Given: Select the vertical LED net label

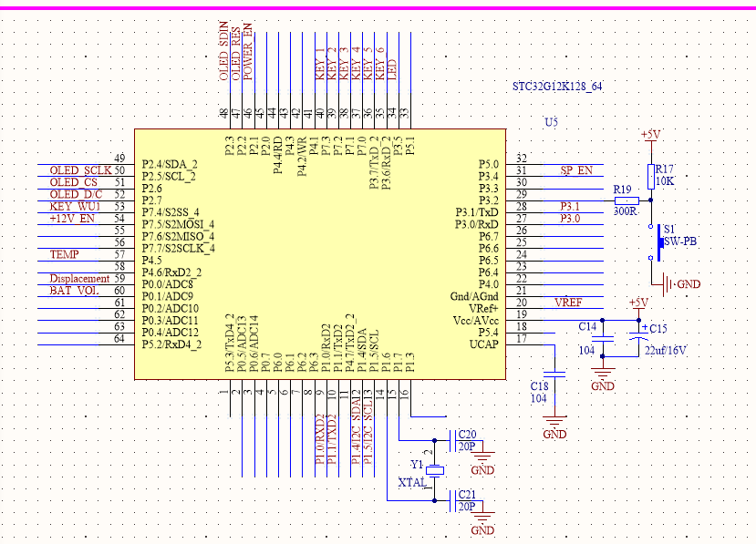Looking at the screenshot, I should (392, 70).
